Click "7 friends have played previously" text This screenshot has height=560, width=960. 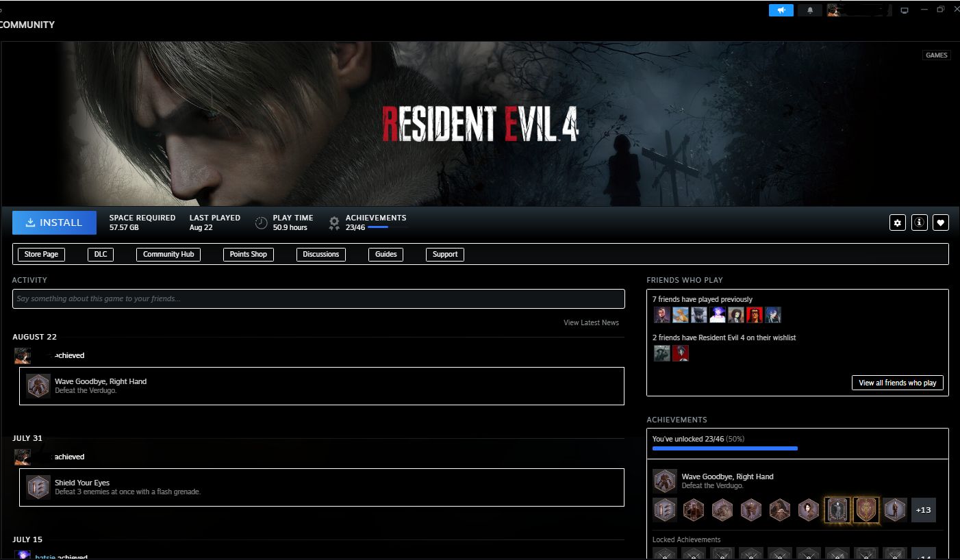(703, 299)
